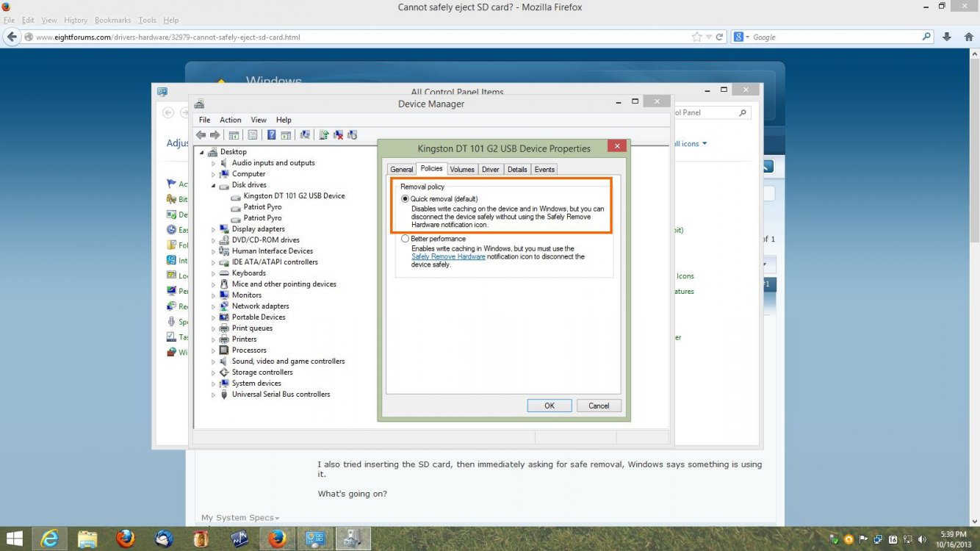Expand Audio inputs and outputs node

click(214, 163)
